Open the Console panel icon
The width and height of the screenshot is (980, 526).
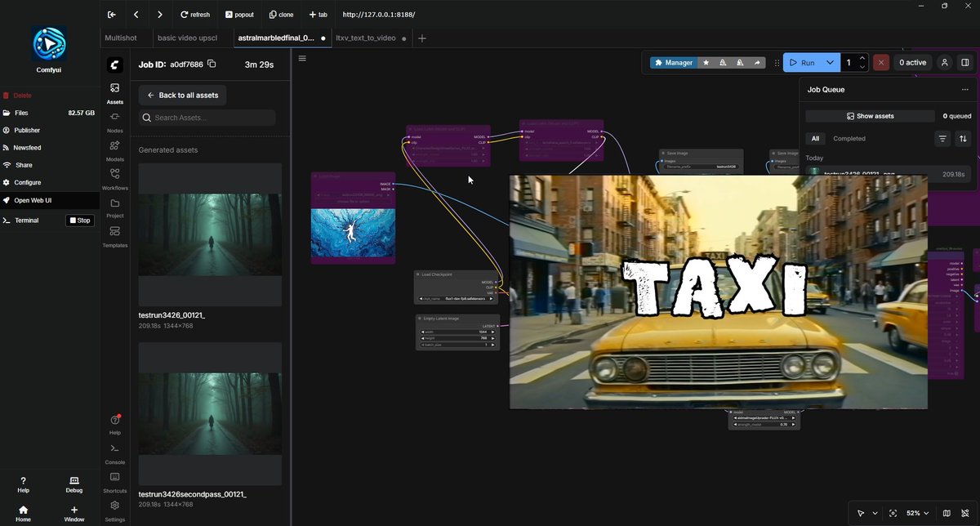pyautogui.click(x=115, y=453)
